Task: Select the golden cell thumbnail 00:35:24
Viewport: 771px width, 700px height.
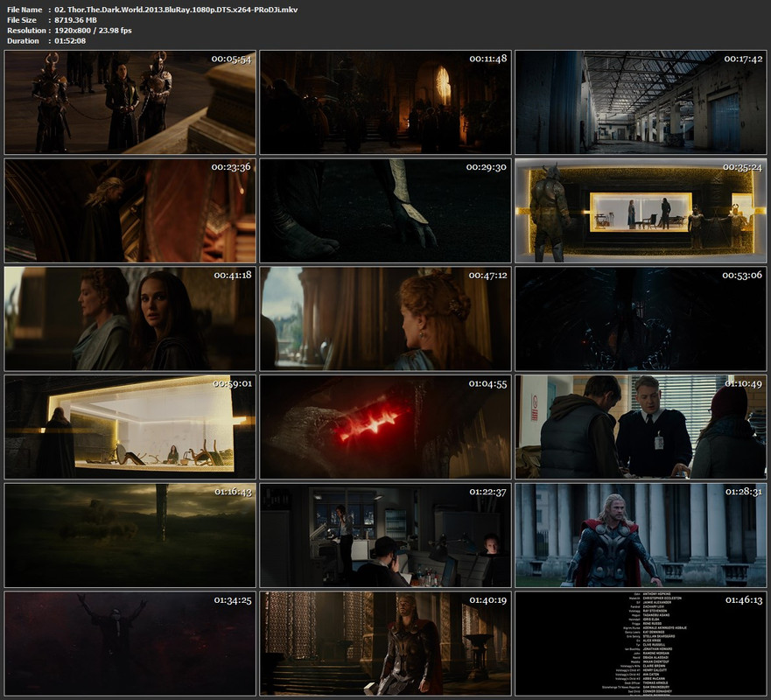Action: [641, 210]
